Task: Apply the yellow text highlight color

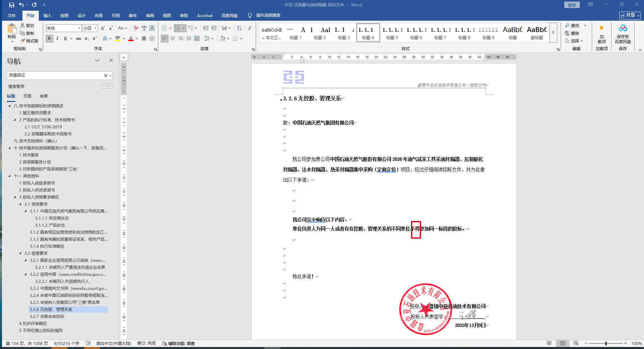Action: pos(117,38)
